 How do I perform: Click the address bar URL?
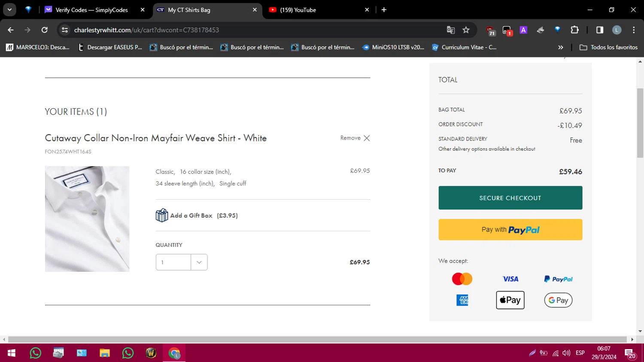point(146,30)
